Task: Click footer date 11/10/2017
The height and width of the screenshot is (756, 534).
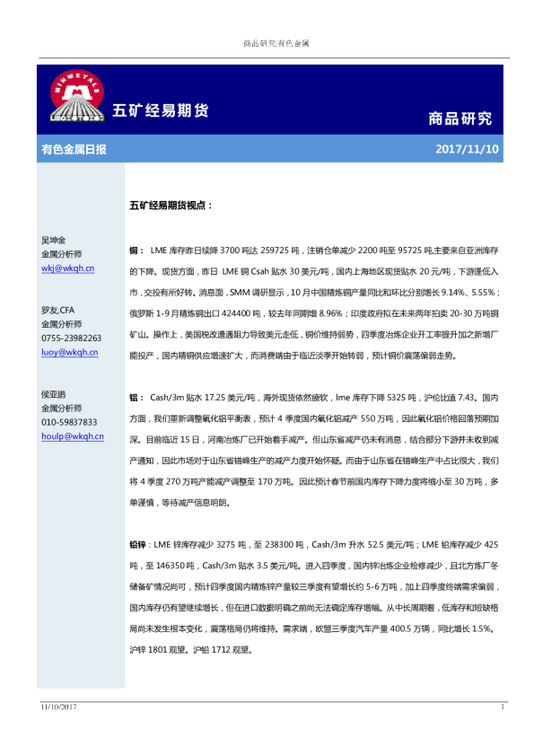Action: click(x=58, y=707)
